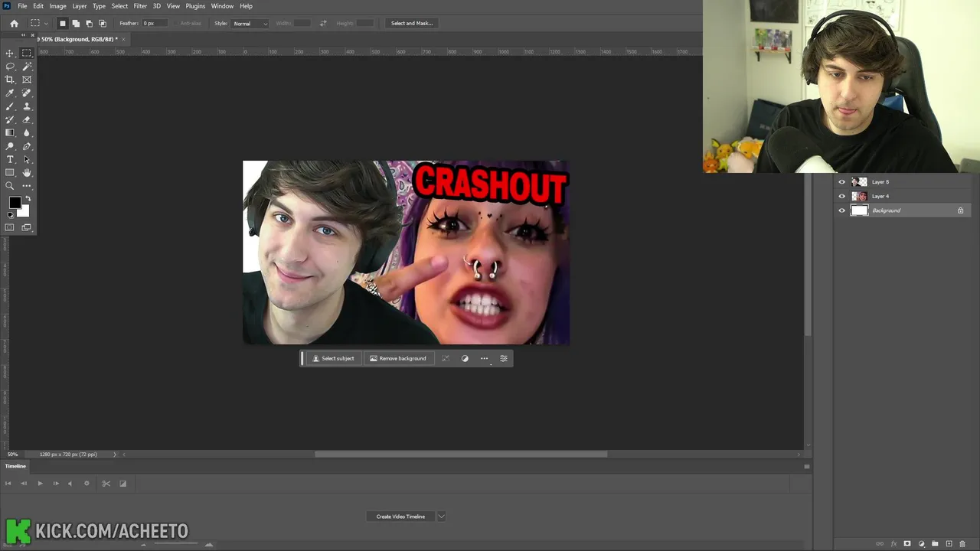This screenshot has width=980, height=551.
Task: Click the Feather input field
Action: pyautogui.click(x=155, y=23)
